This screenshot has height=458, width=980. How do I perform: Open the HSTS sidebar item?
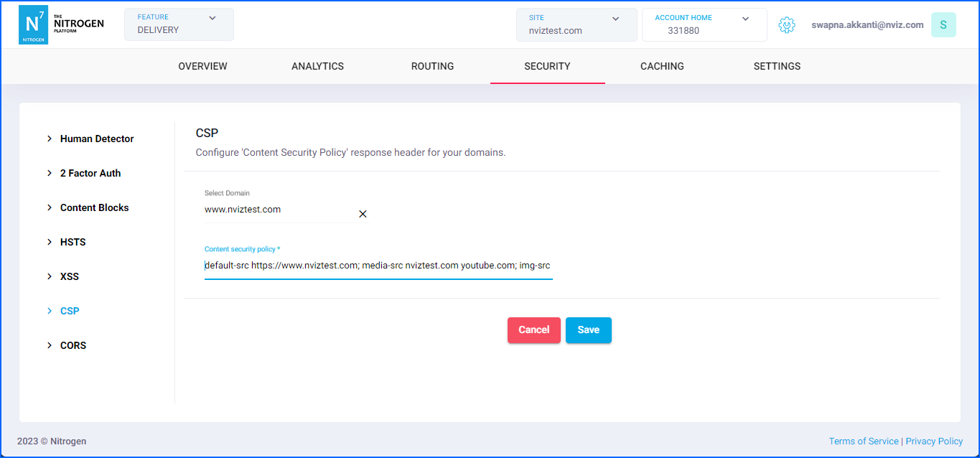pos(73,242)
